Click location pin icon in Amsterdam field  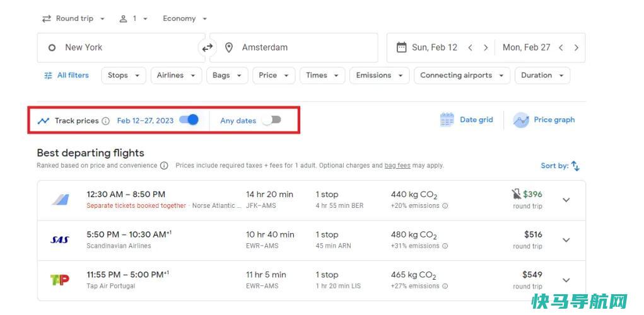[x=229, y=48]
